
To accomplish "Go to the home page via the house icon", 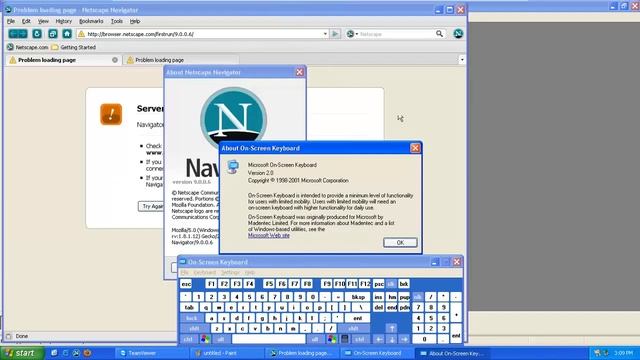I will coord(67,34).
